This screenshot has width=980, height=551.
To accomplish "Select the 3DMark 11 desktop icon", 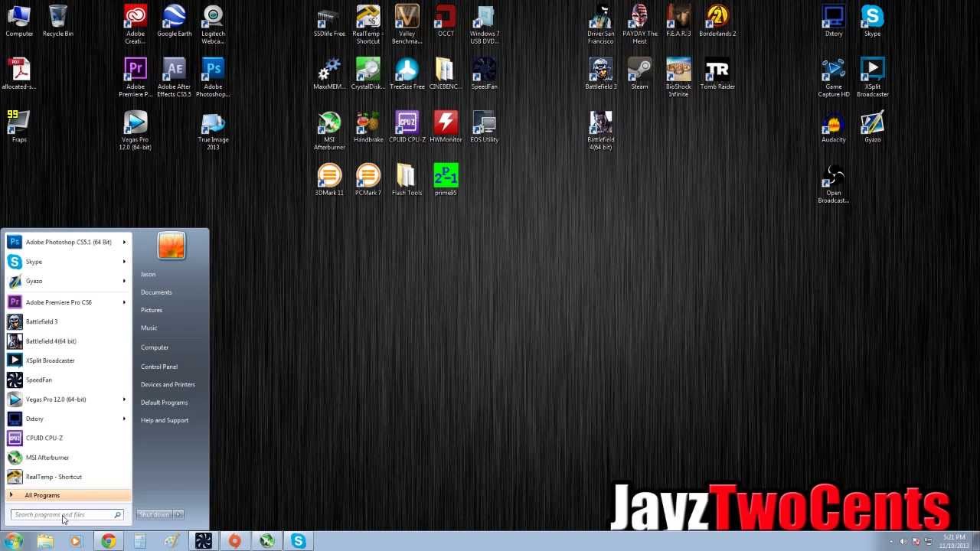I will 329,179.
